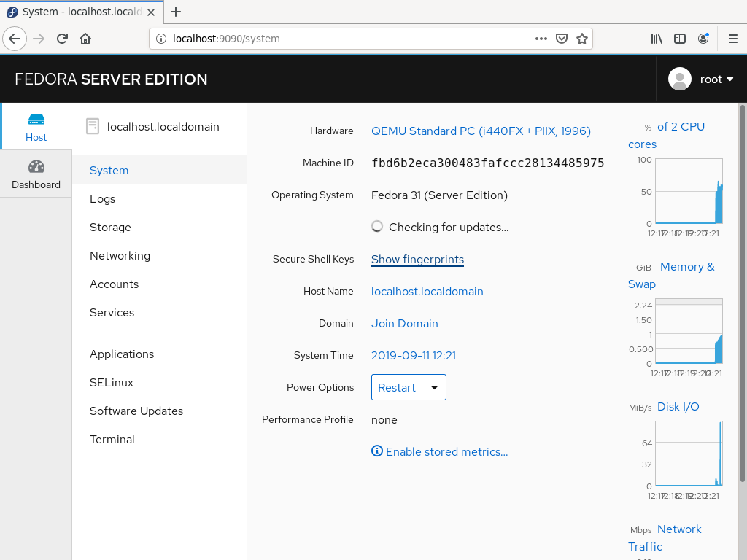Click the browser forward arrow

coord(39,39)
